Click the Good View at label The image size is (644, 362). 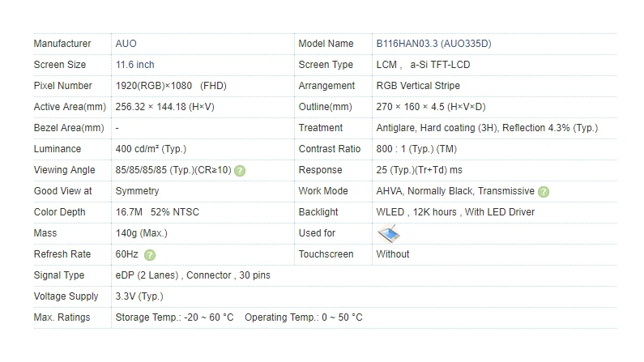point(63,191)
